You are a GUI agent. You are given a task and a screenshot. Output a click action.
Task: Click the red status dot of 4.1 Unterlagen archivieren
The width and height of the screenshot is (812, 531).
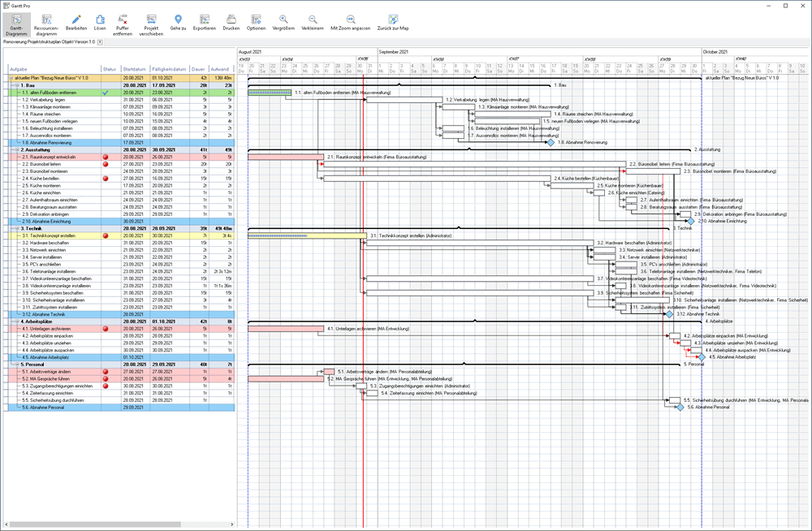coord(106,329)
